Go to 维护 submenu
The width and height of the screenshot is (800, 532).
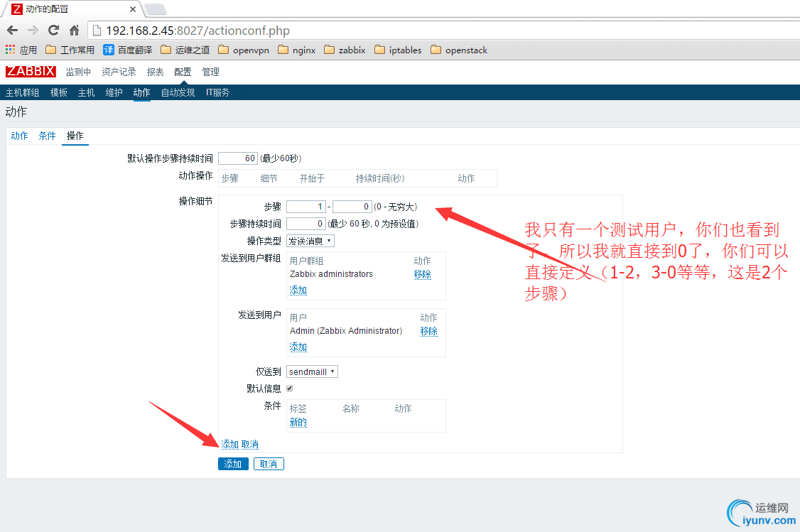114,92
